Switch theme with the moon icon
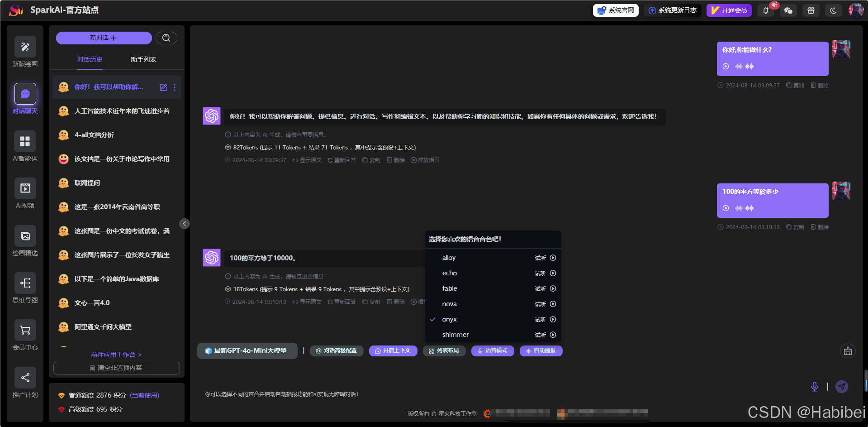This screenshot has height=427, width=868. 834,10
